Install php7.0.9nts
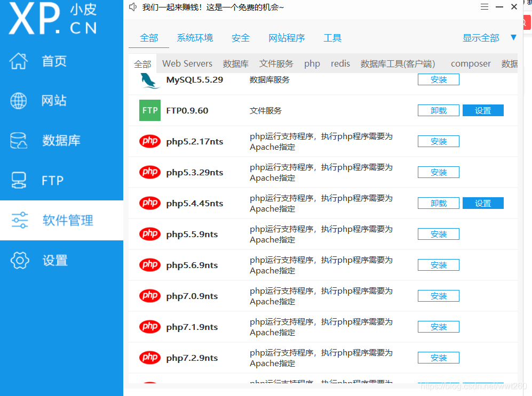The height and width of the screenshot is (396, 532). [x=439, y=296]
